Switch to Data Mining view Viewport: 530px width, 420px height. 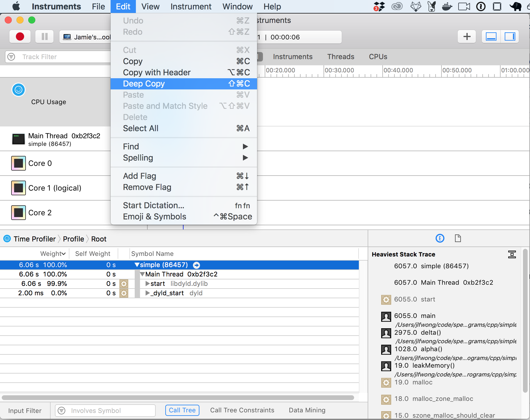click(307, 410)
